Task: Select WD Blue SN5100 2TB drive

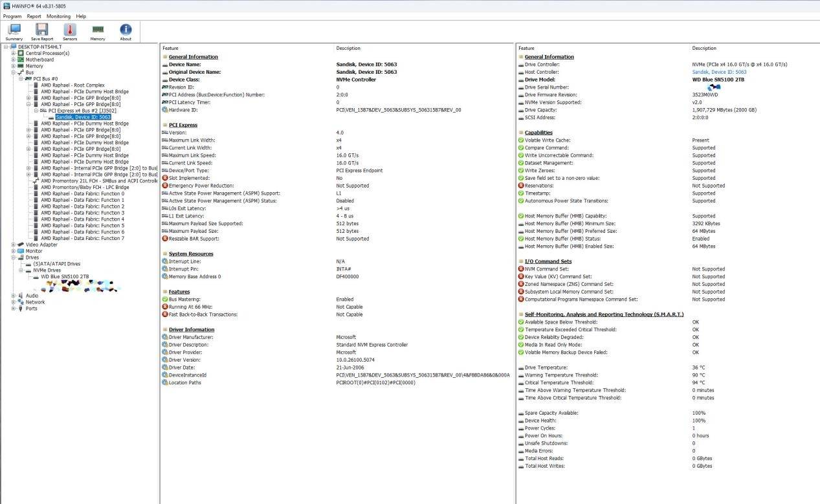Action: pyautogui.click(x=65, y=277)
